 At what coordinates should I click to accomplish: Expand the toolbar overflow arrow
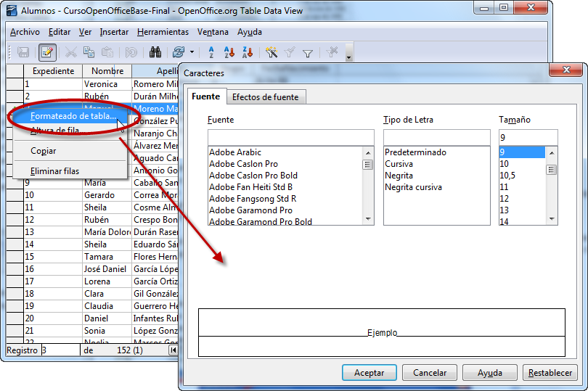coord(348,52)
